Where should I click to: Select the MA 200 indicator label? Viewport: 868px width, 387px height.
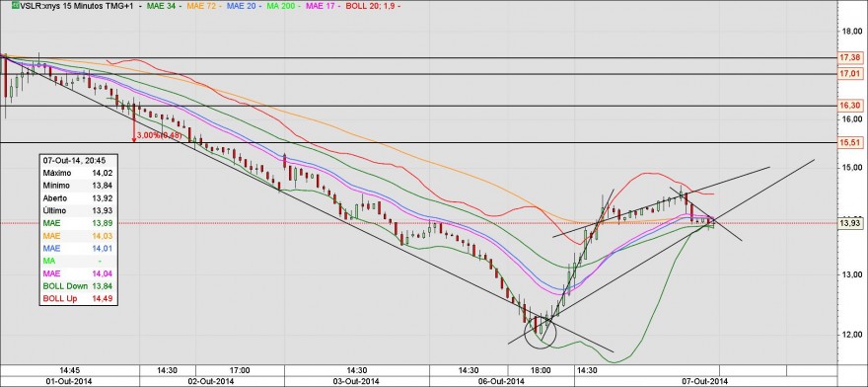[282, 6]
